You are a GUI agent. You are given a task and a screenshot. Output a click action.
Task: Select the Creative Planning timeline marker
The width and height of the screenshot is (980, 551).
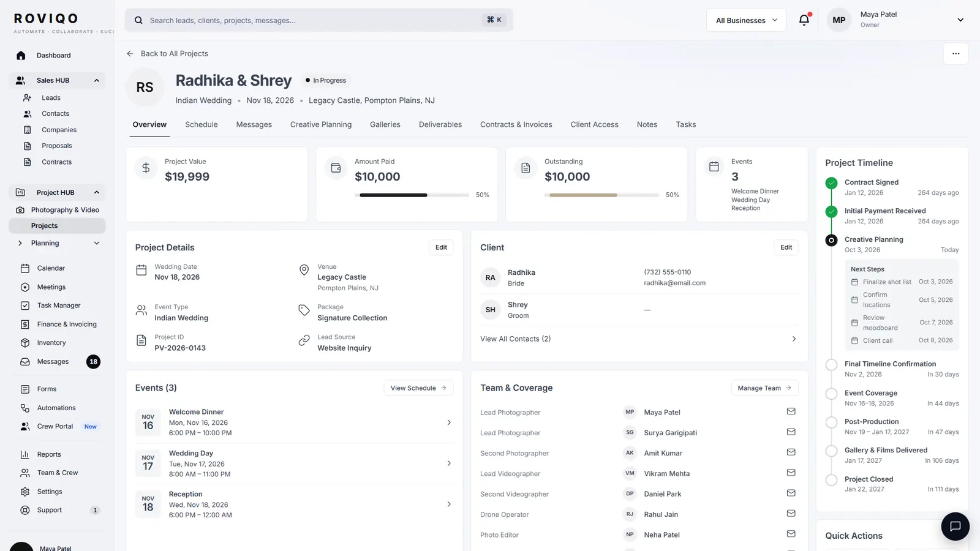coord(831,241)
